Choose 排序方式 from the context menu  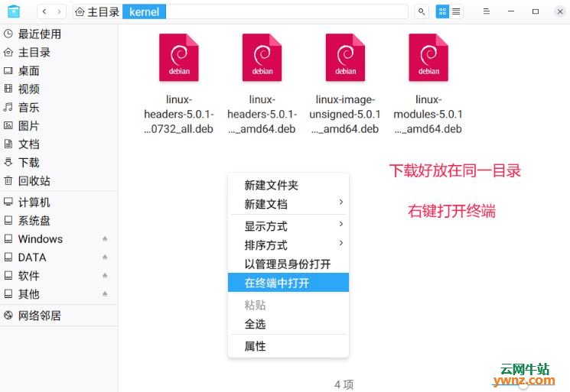pyautogui.click(x=288, y=245)
